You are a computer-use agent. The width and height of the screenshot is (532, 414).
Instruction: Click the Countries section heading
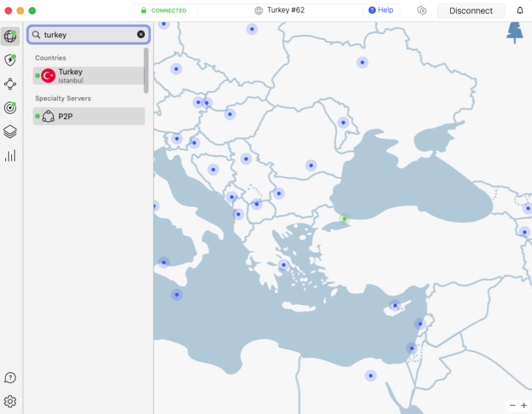click(x=51, y=58)
